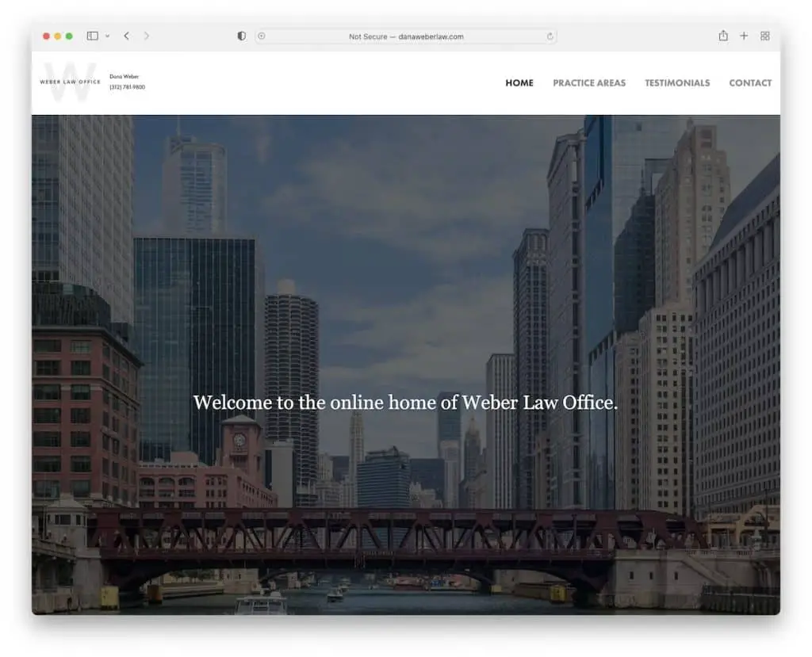Focus the address bar showing danaweberlaw.com
This screenshot has width=812, height=657.
[x=406, y=36]
